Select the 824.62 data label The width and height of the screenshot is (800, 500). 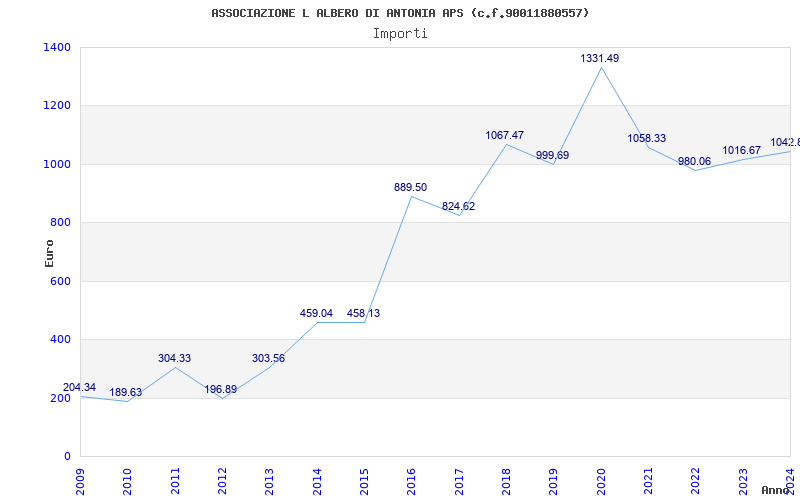pos(458,206)
